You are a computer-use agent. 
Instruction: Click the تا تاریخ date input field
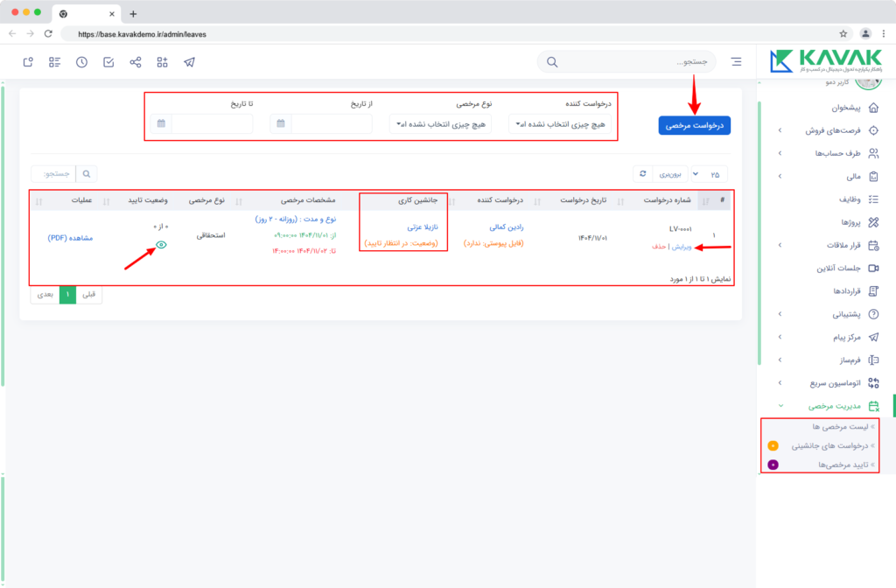[212, 123]
